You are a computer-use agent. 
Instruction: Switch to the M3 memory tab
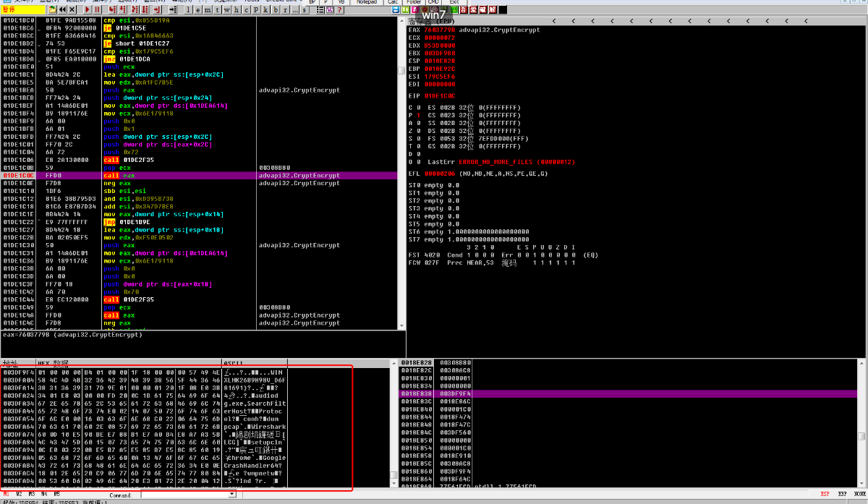click(x=32, y=495)
